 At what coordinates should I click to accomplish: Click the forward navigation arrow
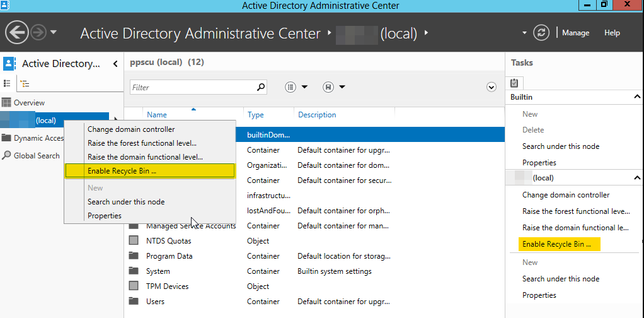[x=38, y=33]
